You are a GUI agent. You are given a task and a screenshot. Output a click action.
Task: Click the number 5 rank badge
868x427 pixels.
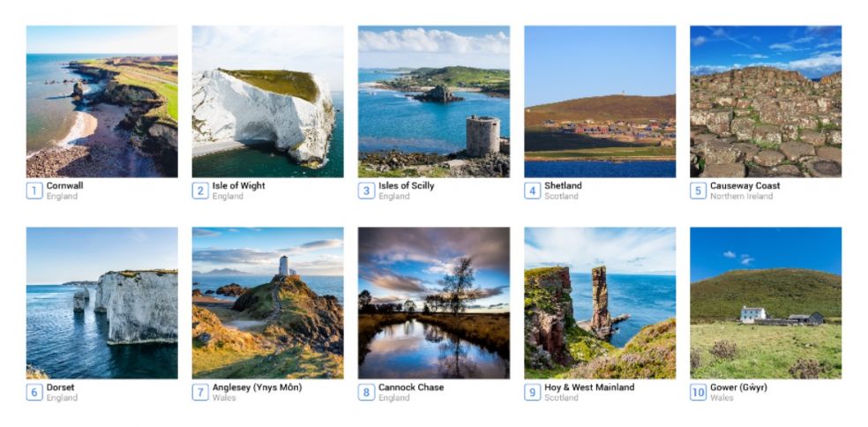click(x=699, y=191)
